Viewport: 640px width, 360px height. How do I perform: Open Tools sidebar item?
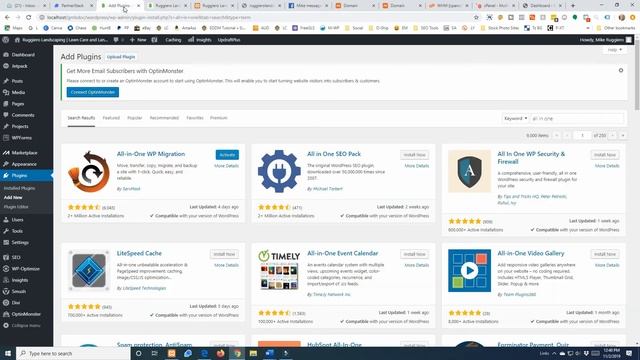coord(17,231)
